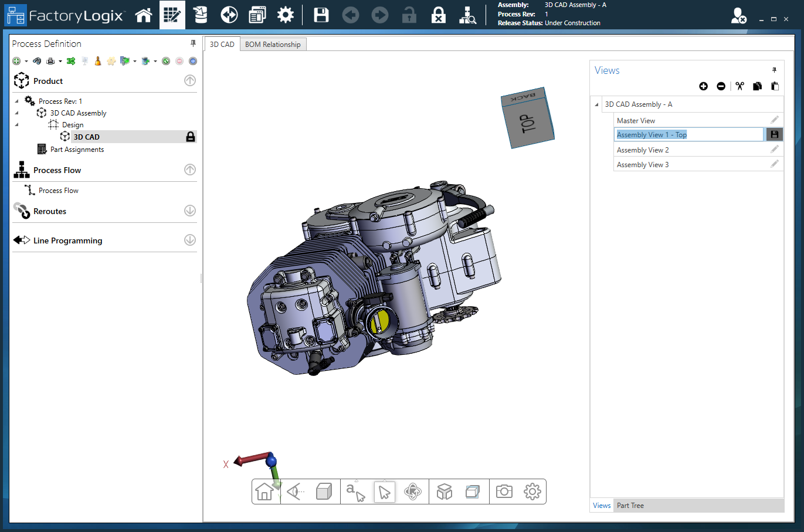Toggle pin on Process Definition panel
Screen dimensions: 804x532
coord(193,43)
